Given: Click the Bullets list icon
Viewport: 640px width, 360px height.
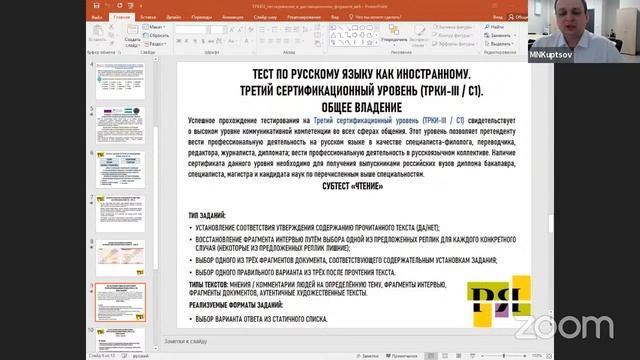Looking at the screenshot, I should click(x=262, y=30).
